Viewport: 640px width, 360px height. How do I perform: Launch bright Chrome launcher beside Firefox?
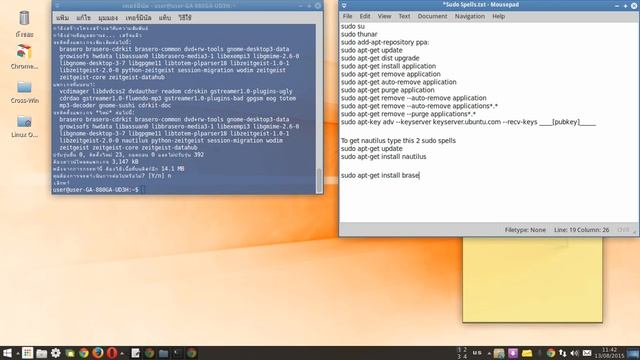click(84, 353)
